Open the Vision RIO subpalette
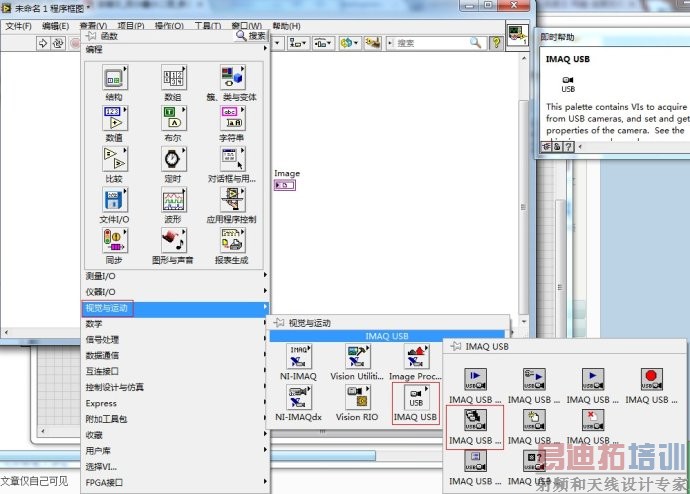The width and height of the screenshot is (690, 494). 357,397
